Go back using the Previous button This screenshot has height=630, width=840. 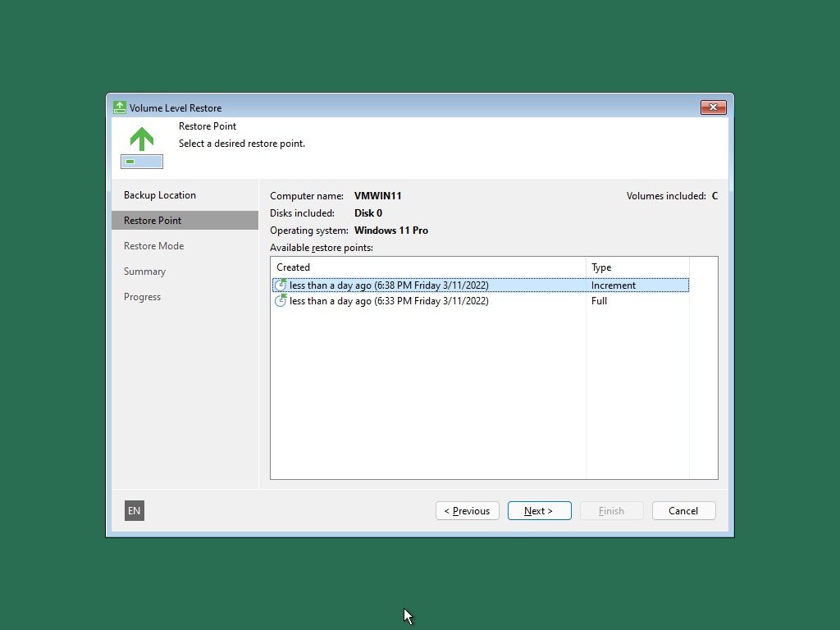467,510
